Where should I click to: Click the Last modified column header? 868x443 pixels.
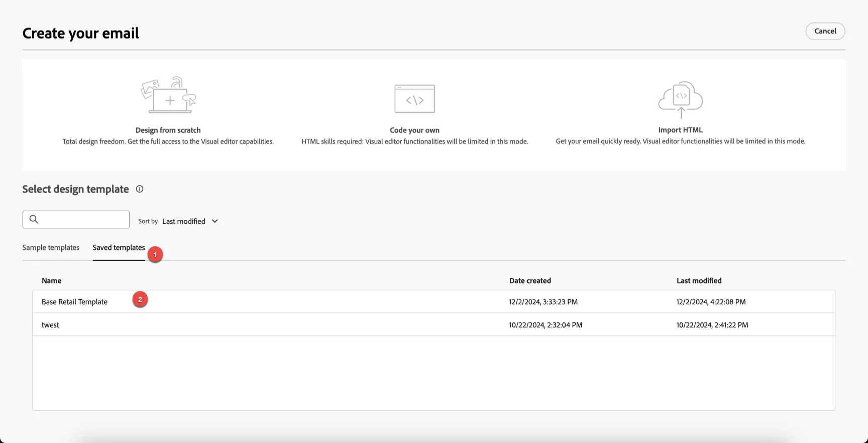click(x=699, y=281)
